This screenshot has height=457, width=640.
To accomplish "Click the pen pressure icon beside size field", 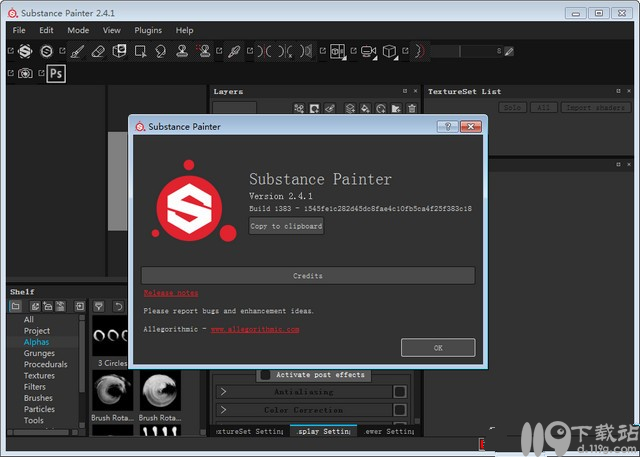I will pos(509,51).
